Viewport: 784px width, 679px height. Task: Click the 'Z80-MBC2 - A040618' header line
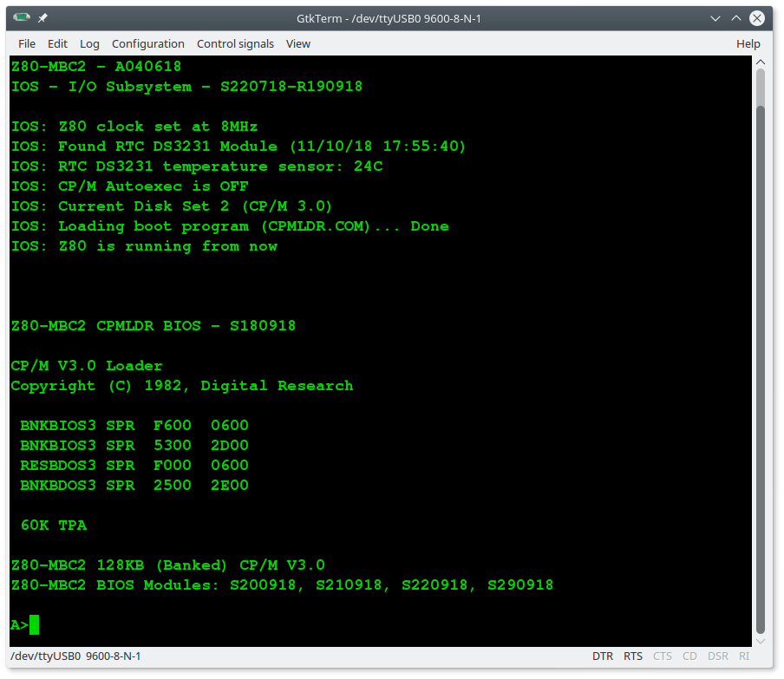(x=96, y=67)
